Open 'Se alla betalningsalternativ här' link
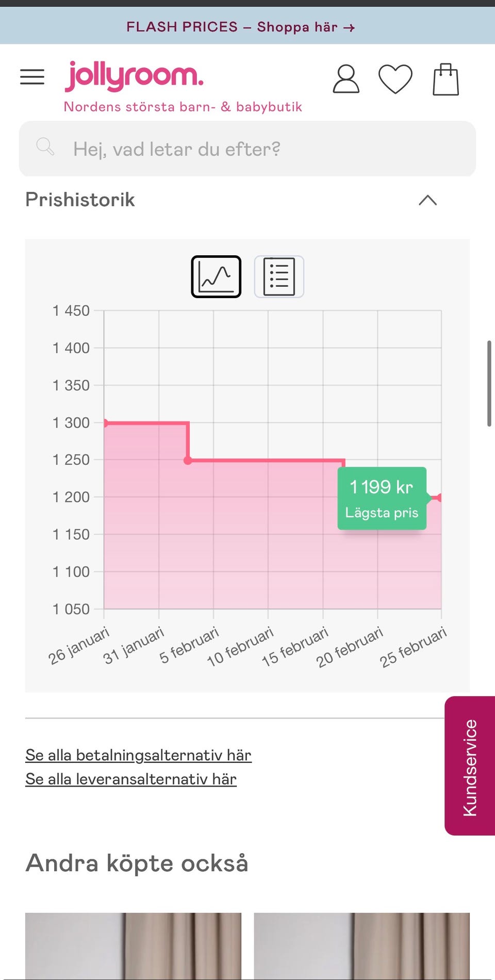The height and width of the screenshot is (980, 495). tap(138, 755)
